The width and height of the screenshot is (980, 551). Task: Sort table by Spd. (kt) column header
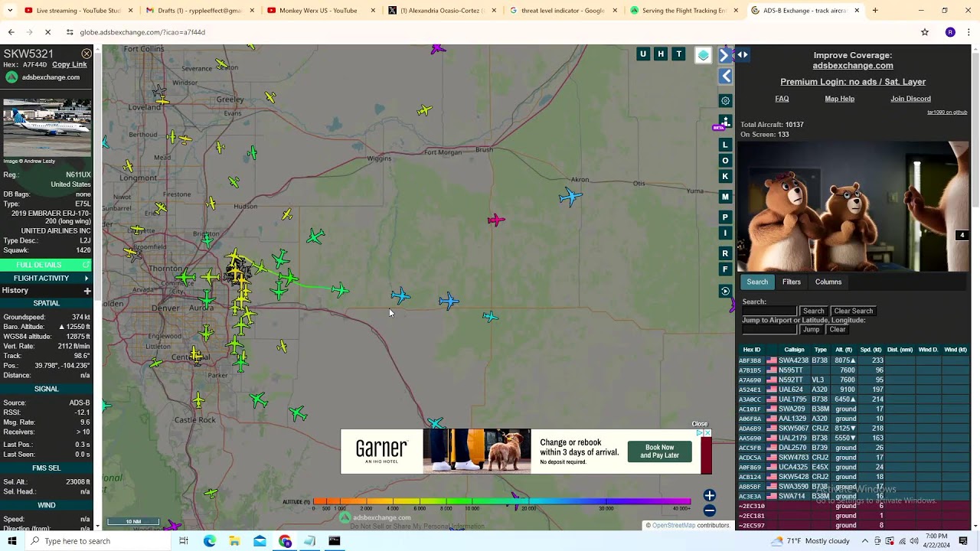pos(871,350)
